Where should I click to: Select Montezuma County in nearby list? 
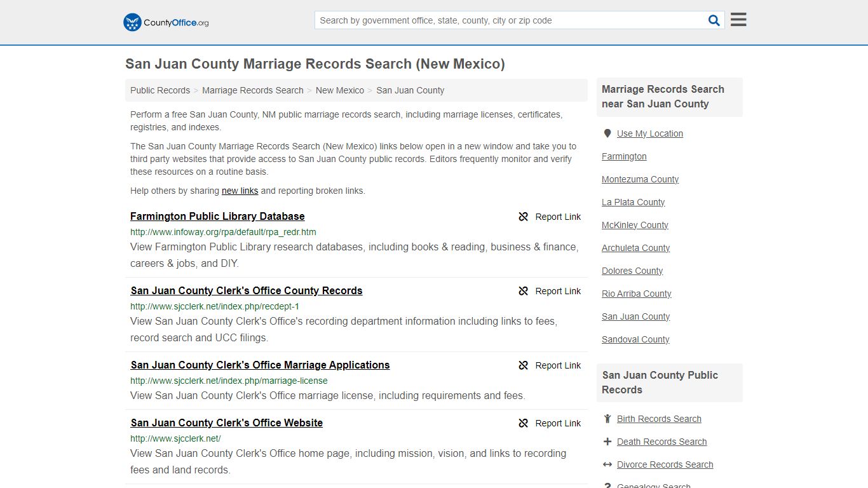[x=640, y=179]
